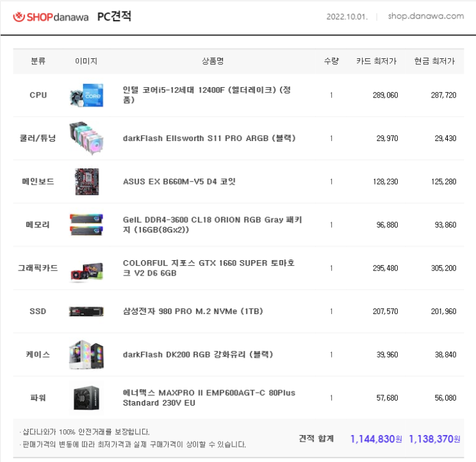Click SSD cash price 201,960

443,311
